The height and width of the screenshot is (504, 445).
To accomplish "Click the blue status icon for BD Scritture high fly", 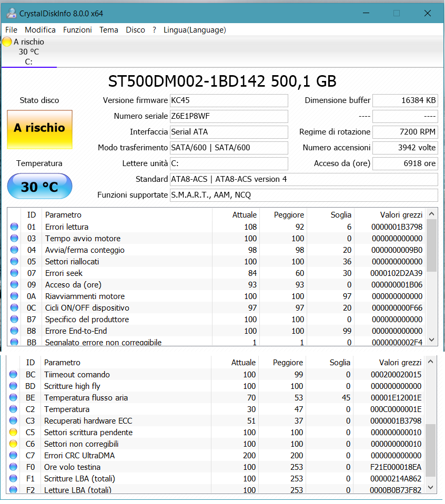I will (13, 386).
